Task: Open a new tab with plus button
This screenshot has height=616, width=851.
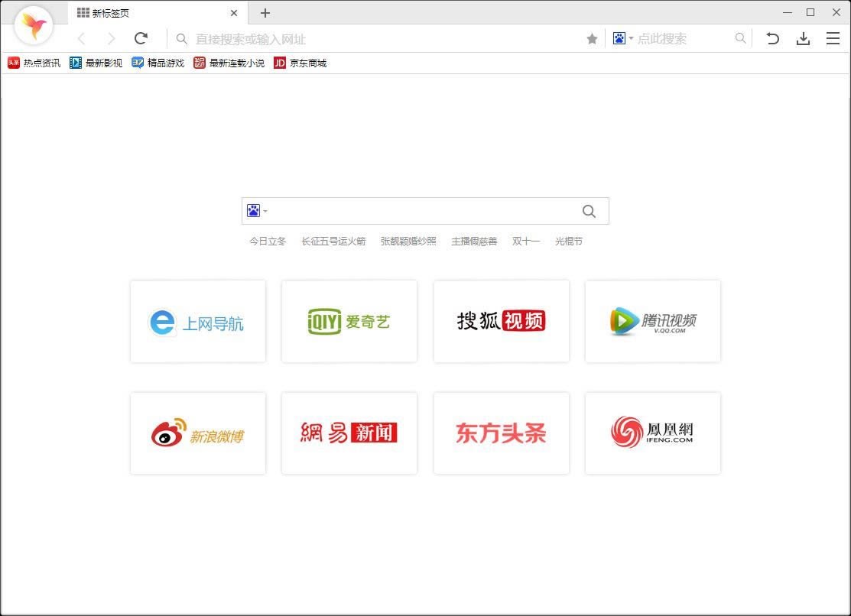Action: [x=265, y=13]
